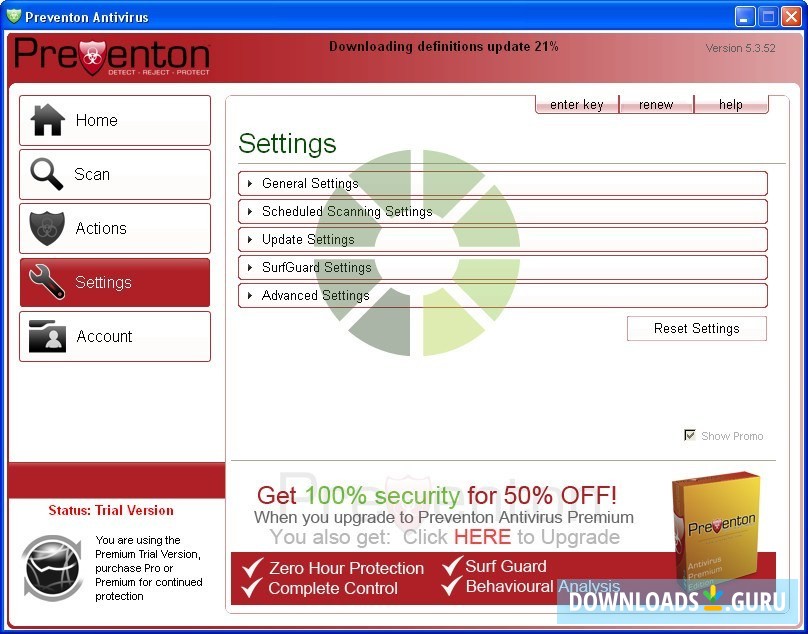Viewport: 808px width, 634px height.
Task: Click the Premium Trial Version notice text
Action: [x=149, y=568]
